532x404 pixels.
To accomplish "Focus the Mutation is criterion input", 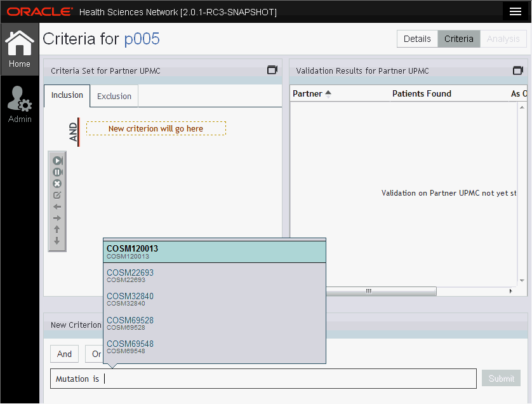I will (263, 379).
